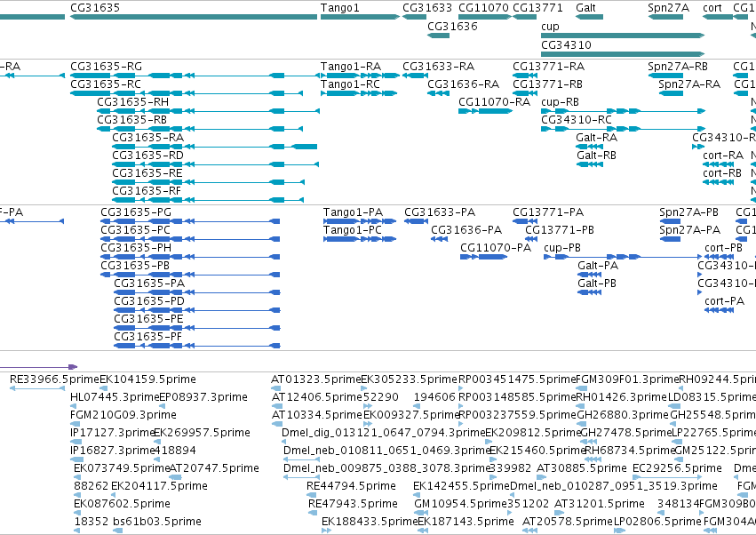Viewport: 756px width, 535px height.
Task: Select the CG31636 gene label
Action: [x=452, y=26]
